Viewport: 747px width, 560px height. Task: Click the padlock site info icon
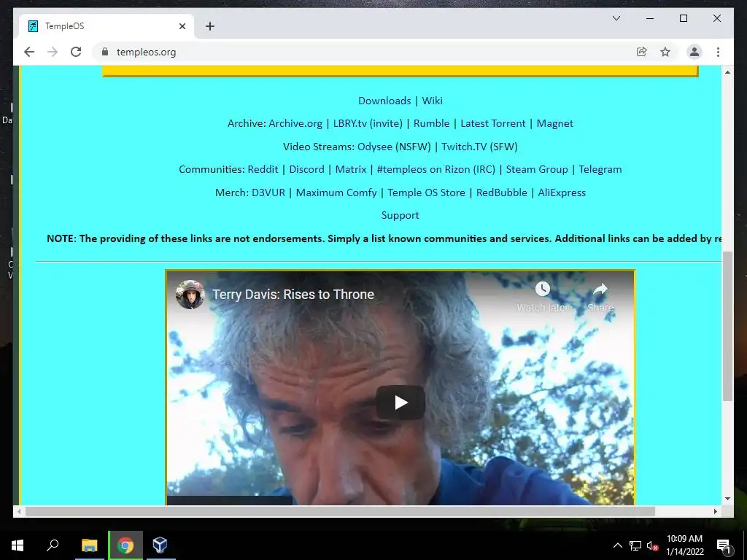click(105, 52)
